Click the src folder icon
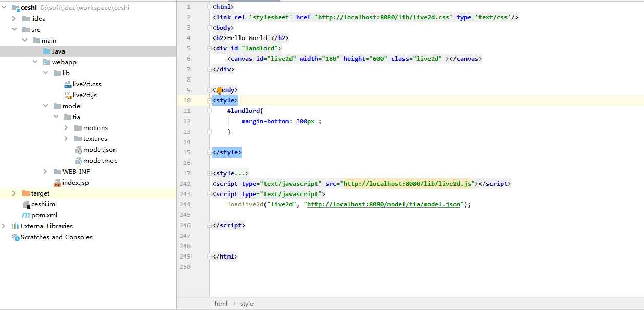 click(x=26, y=30)
